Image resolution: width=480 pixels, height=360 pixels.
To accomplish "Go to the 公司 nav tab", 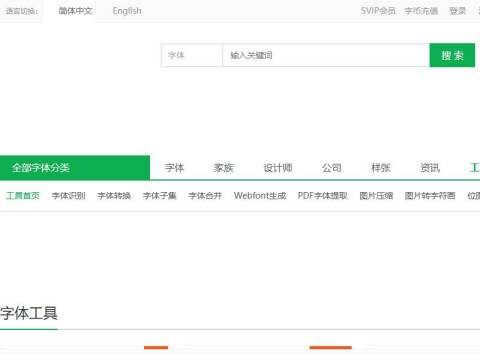I will pos(332,168).
